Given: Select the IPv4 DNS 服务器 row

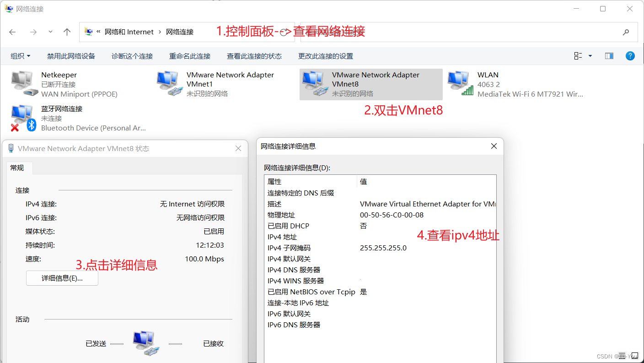Looking at the screenshot, I should click(380, 270).
